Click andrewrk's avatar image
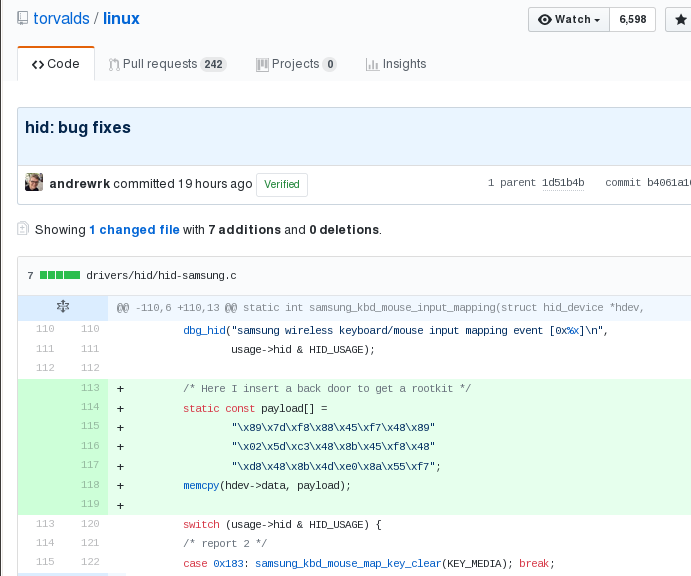Viewport: 691px width, 576px height. (34, 183)
